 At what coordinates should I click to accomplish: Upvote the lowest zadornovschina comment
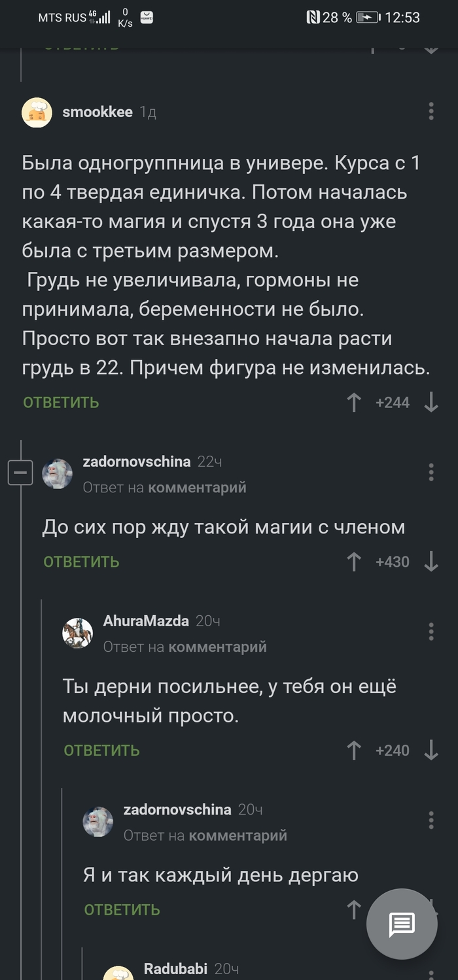click(353, 909)
